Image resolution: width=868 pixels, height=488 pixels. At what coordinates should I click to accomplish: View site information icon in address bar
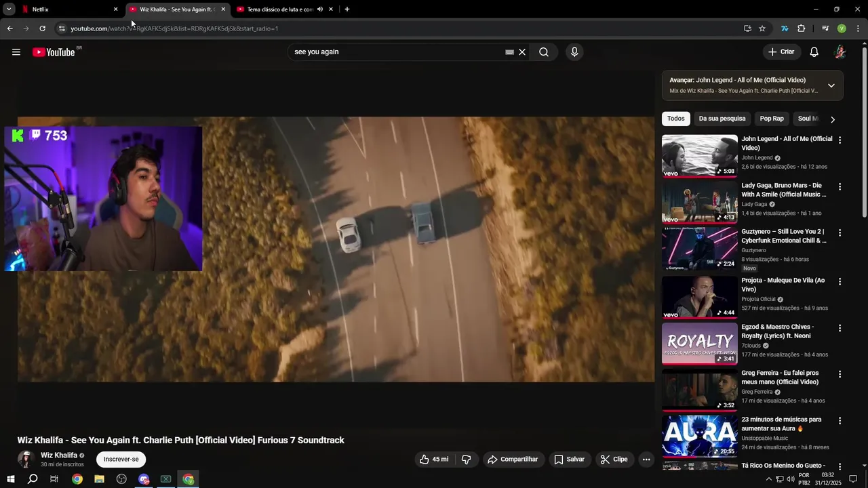62,28
